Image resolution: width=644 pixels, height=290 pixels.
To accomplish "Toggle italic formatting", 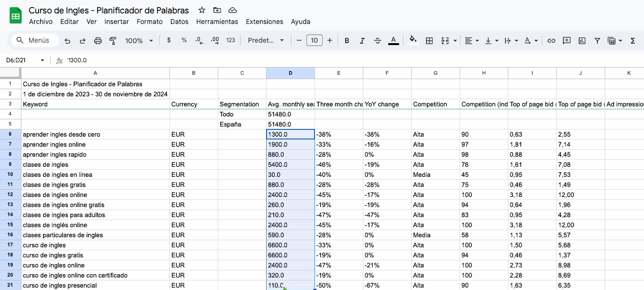I will click(362, 41).
